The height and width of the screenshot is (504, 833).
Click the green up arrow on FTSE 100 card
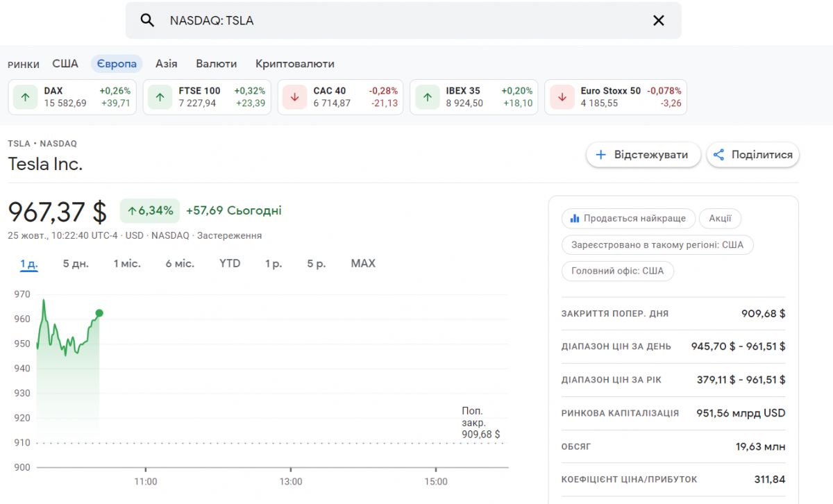160,97
